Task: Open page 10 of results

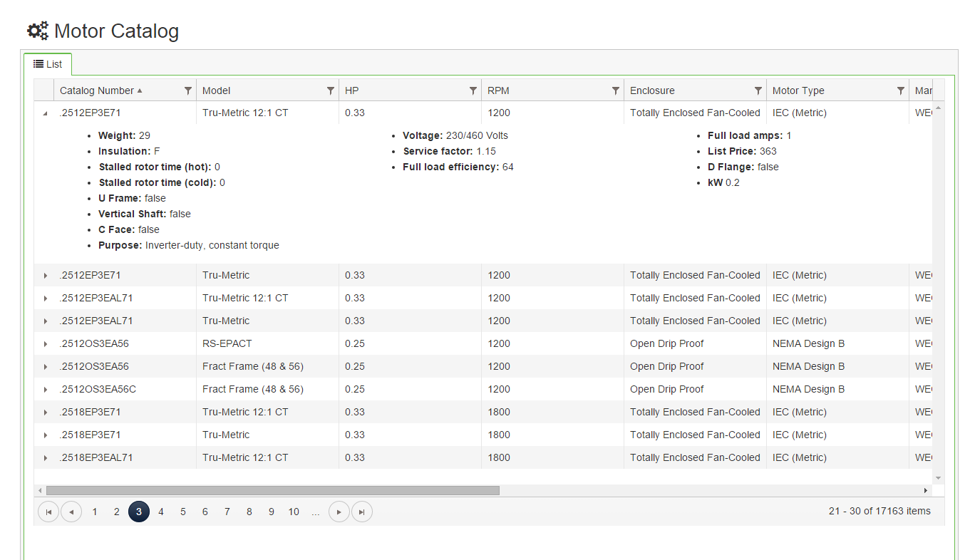Action: tap(294, 512)
